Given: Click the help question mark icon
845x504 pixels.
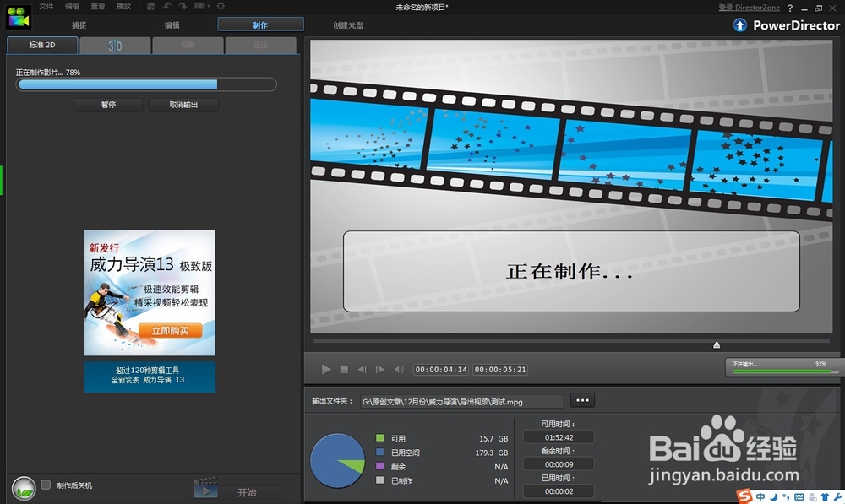Looking at the screenshot, I should (x=790, y=8).
